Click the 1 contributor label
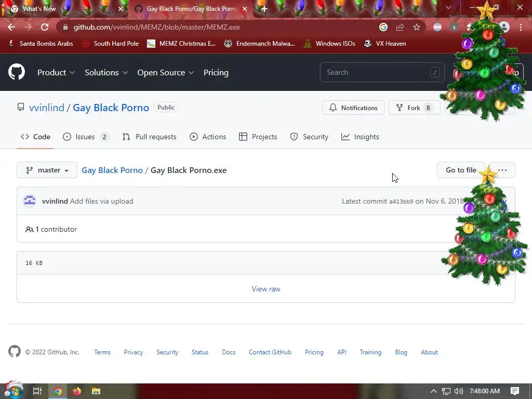 click(x=51, y=229)
